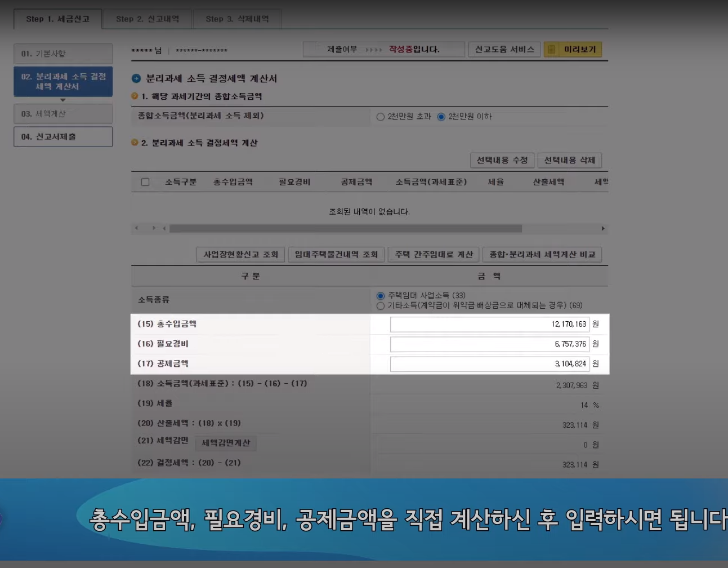Click the 미리보기 preview button

[573, 50]
